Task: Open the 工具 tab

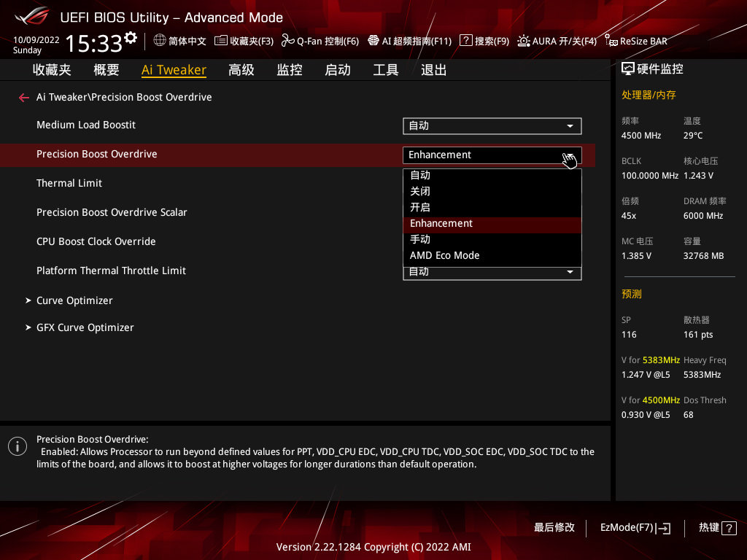Action: click(x=385, y=70)
